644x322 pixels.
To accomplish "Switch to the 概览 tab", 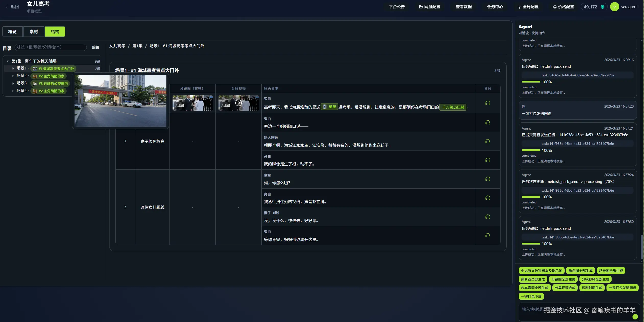I will (x=13, y=31).
